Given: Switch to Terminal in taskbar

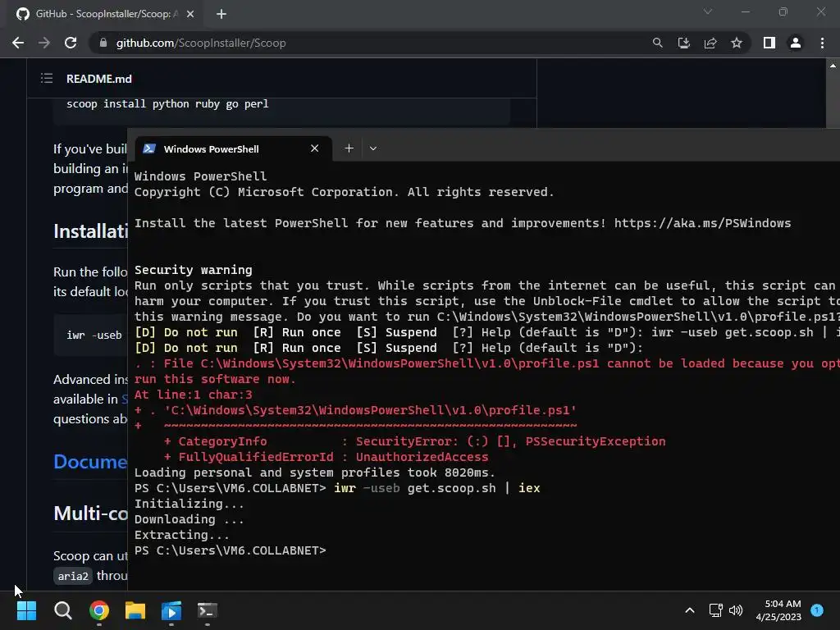Looking at the screenshot, I should coord(208,610).
